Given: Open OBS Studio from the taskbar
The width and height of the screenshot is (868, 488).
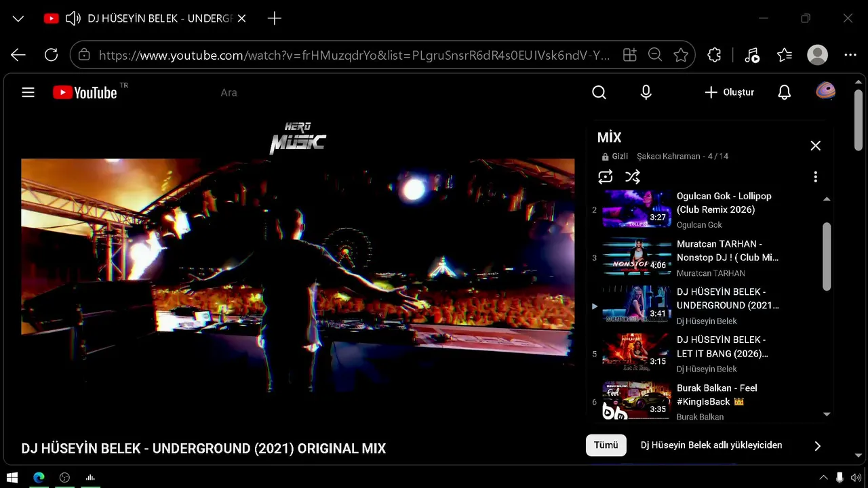Looking at the screenshot, I should [64, 478].
